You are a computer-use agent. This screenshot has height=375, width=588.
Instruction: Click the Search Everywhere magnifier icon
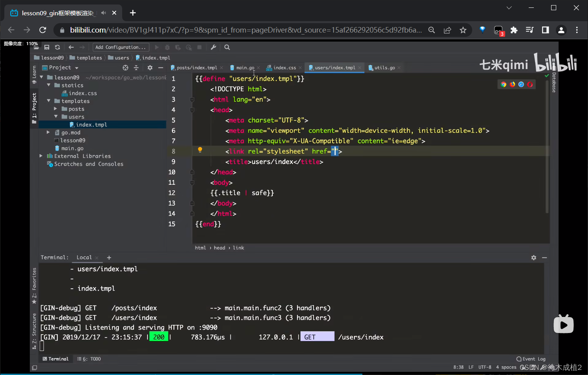(227, 47)
